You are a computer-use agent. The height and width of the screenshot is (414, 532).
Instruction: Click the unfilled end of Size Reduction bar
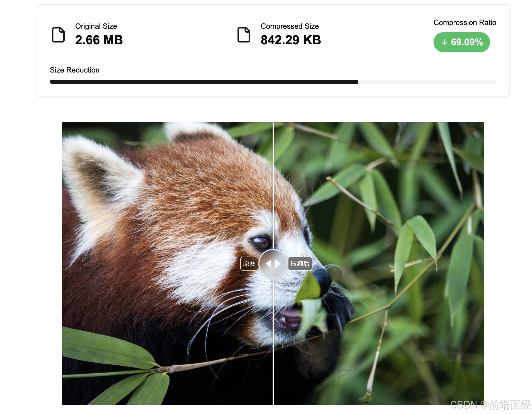(x=427, y=82)
